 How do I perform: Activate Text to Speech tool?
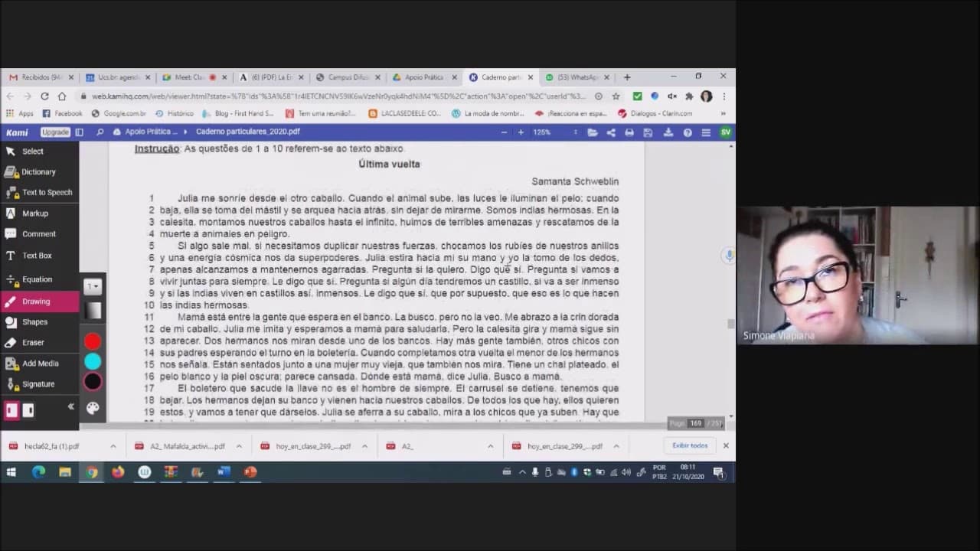point(39,193)
